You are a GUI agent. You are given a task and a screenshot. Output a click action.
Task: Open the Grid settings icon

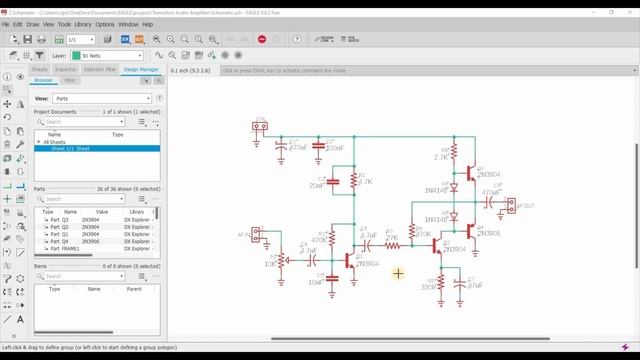point(26,55)
